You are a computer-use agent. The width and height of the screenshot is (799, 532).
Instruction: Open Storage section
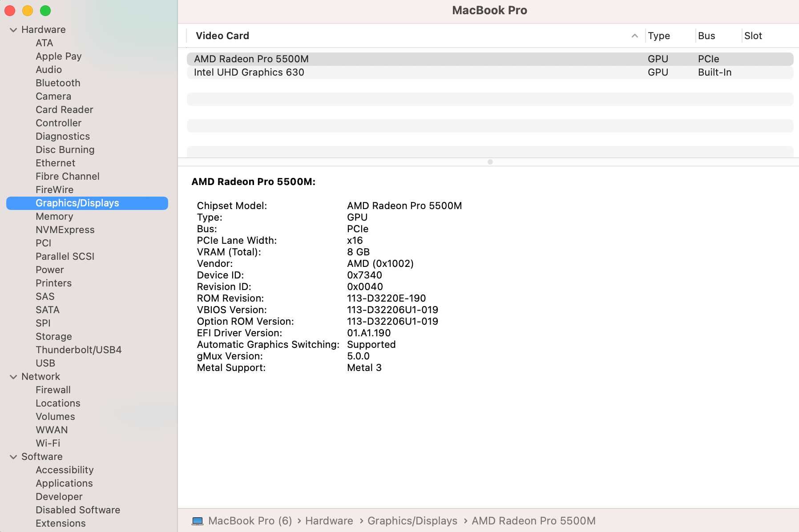pyautogui.click(x=54, y=337)
